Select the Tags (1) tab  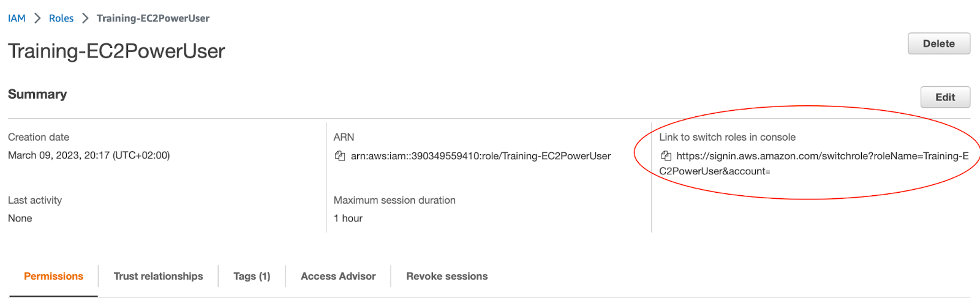252,276
